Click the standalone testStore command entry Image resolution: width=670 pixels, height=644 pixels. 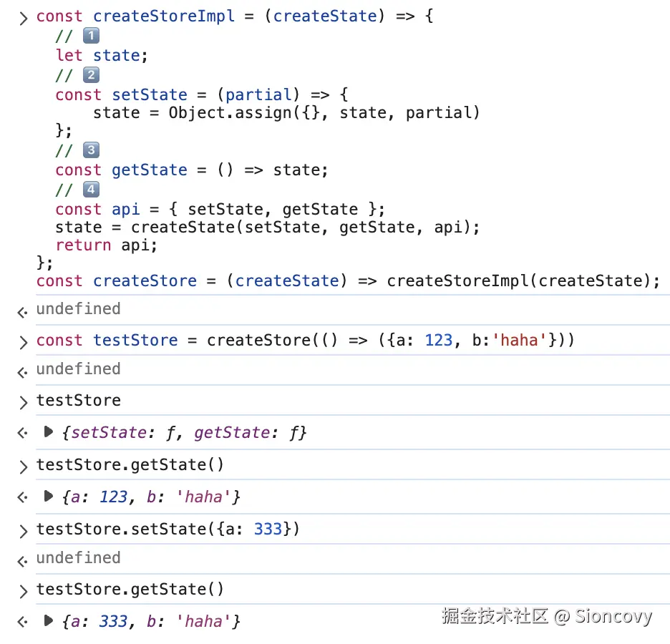79,401
